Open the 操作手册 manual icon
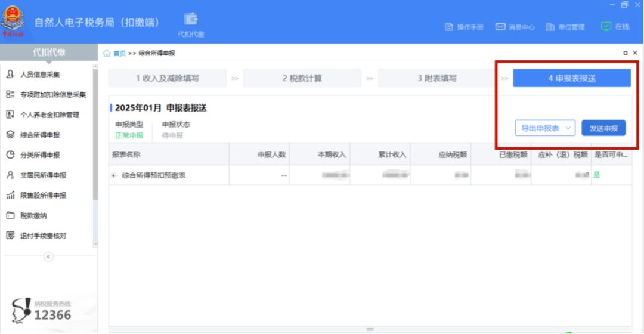 pos(449,27)
